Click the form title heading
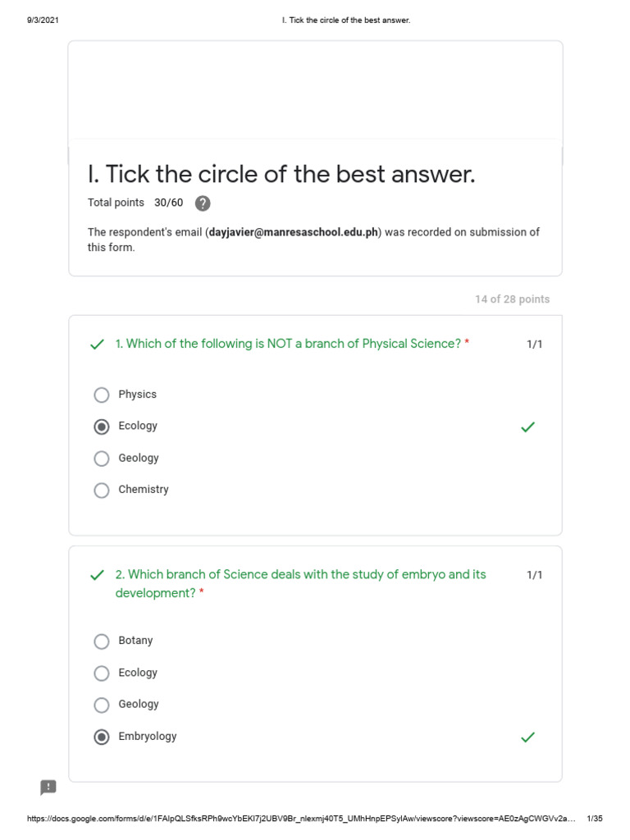 coord(281,174)
